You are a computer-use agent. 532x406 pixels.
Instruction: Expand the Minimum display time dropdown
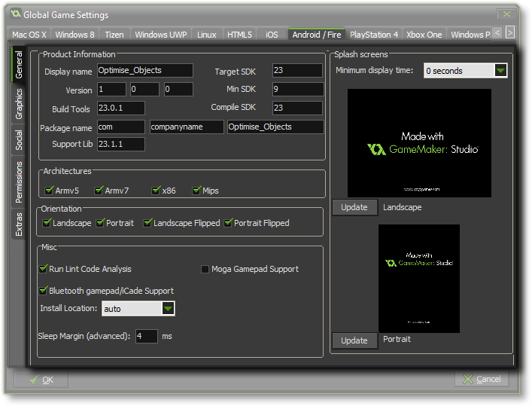pos(500,71)
